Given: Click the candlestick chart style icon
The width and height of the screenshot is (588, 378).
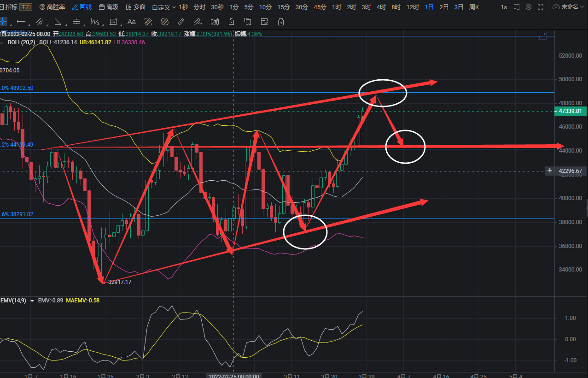Looking at the screenshot, I should coord(215,22).
